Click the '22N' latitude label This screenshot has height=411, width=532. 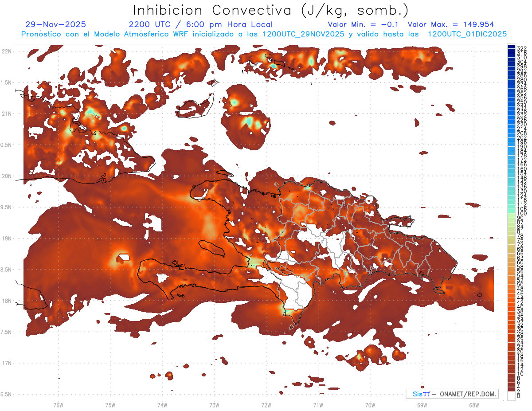click(x=7, y=51)
